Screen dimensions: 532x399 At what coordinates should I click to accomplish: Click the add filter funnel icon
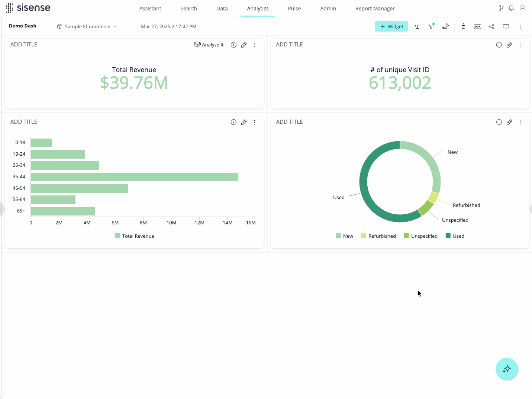(431, 26)
